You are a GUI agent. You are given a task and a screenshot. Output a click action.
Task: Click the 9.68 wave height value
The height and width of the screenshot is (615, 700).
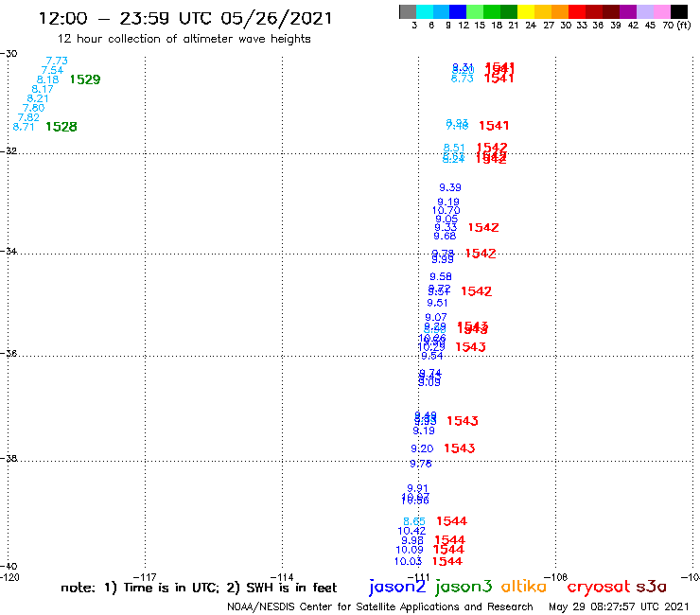[x=445, y=236]
